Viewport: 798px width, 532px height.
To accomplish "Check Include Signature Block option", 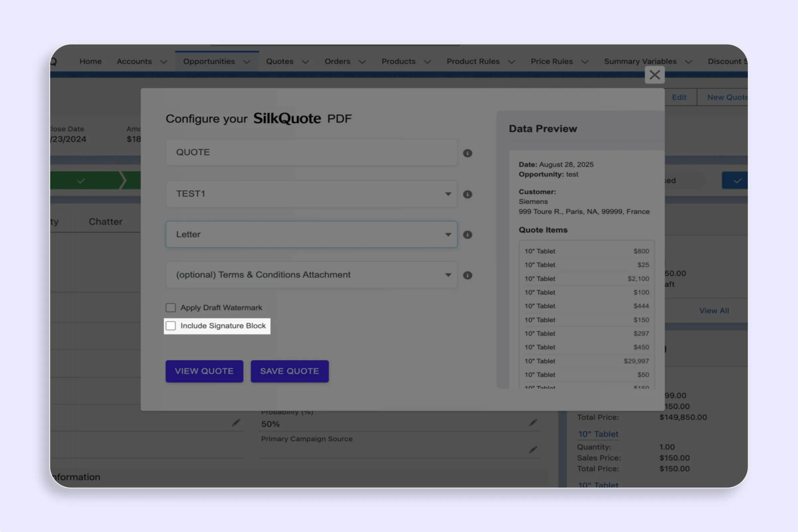I will [x=171, y=326].
